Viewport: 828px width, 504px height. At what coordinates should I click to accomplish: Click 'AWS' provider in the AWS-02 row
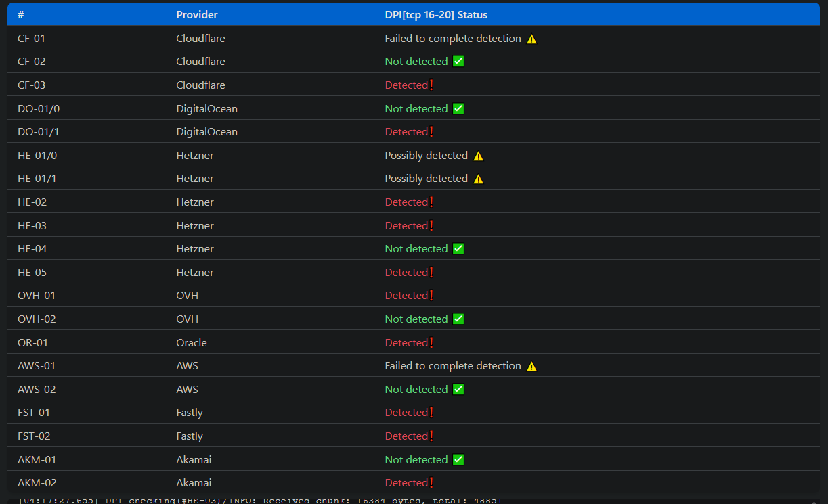tap(187, 389)
